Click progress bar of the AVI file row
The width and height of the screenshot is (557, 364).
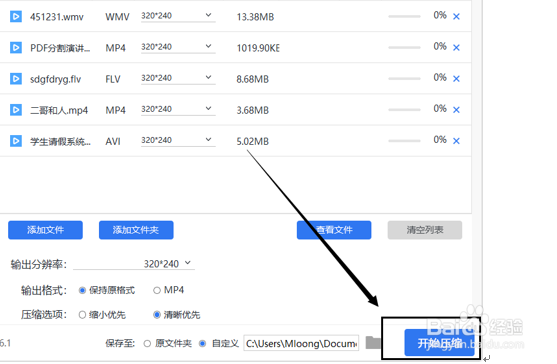404,141
